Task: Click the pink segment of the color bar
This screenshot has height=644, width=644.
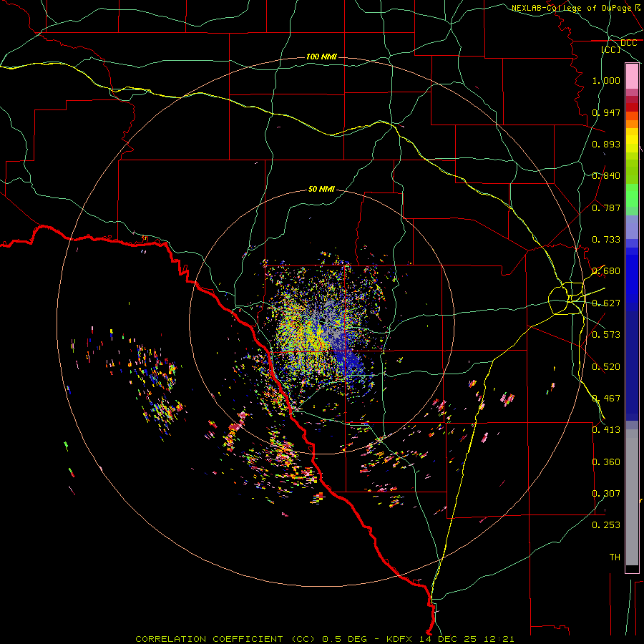Action: pyautogui.click(x=632, y=77)
